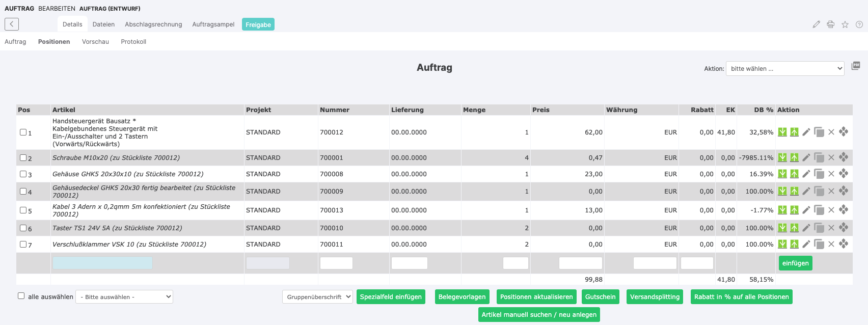
Task: Click the back arrow icon
Action: point(12,24)
